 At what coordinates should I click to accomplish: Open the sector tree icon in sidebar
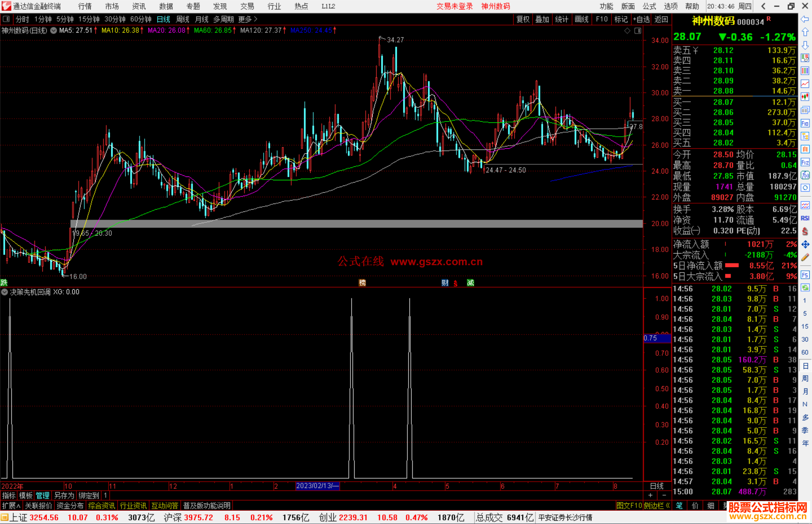click(x=805, y=136)
